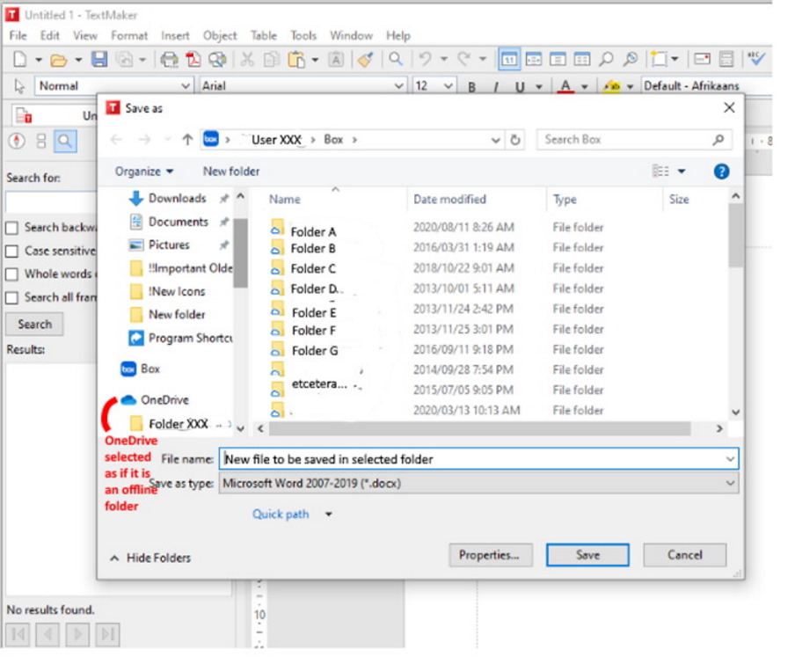This screenshot has width=795, height=672.
Task: Click the Save button in dialog
Action: click(587, 555)
